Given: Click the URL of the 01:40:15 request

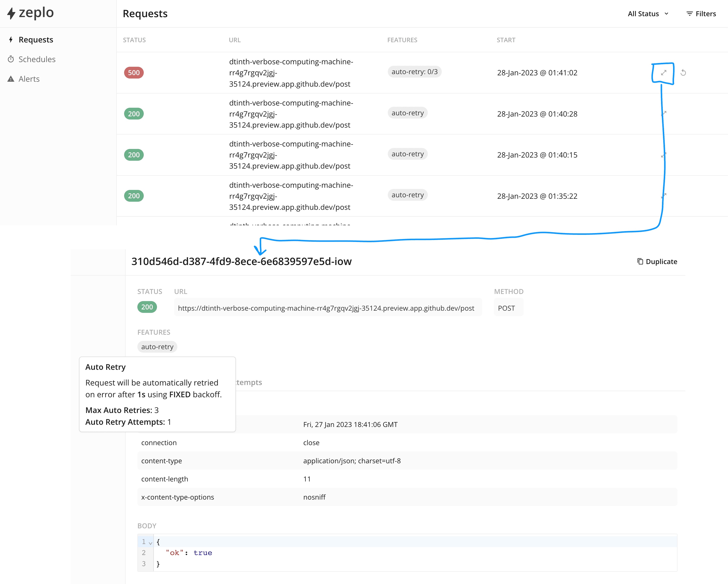Looking at the screenshot, I should [291, 155].
